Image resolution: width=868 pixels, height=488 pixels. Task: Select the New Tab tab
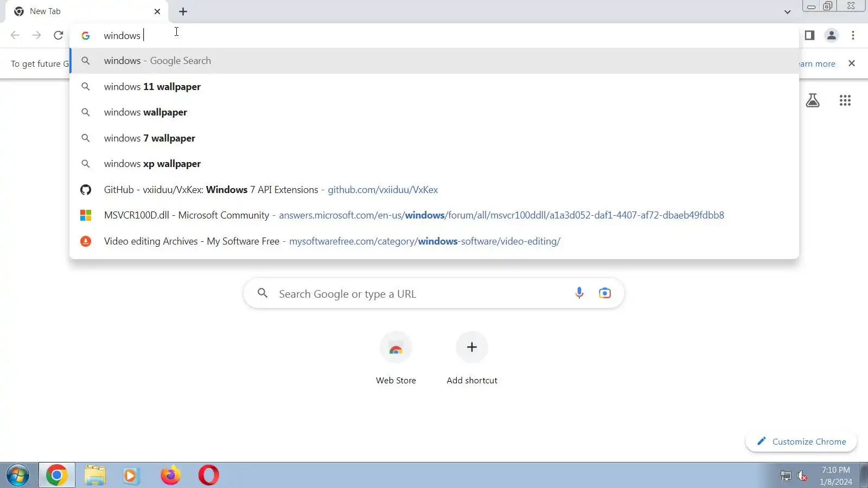(87, 11)
